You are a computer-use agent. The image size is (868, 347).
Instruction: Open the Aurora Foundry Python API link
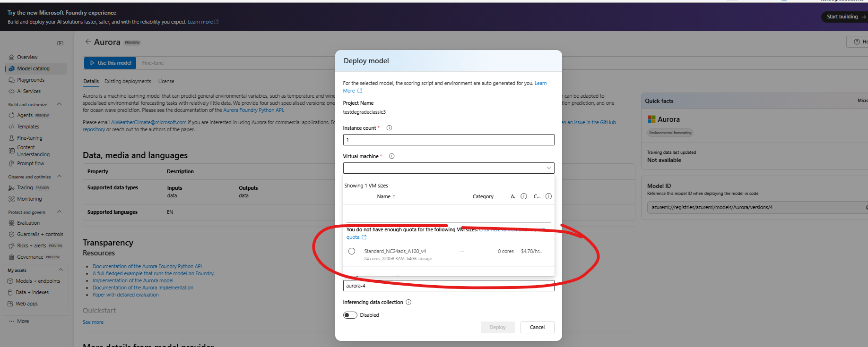tap(253, 110)
